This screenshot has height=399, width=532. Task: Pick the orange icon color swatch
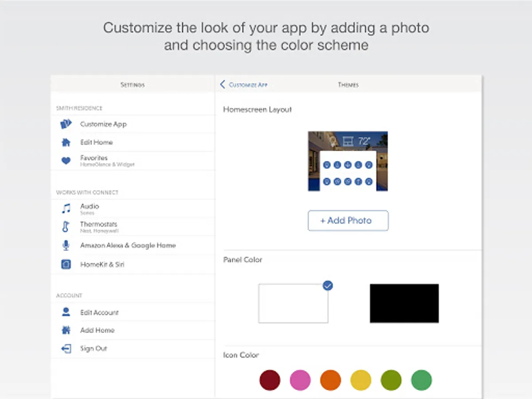(330, 380)
